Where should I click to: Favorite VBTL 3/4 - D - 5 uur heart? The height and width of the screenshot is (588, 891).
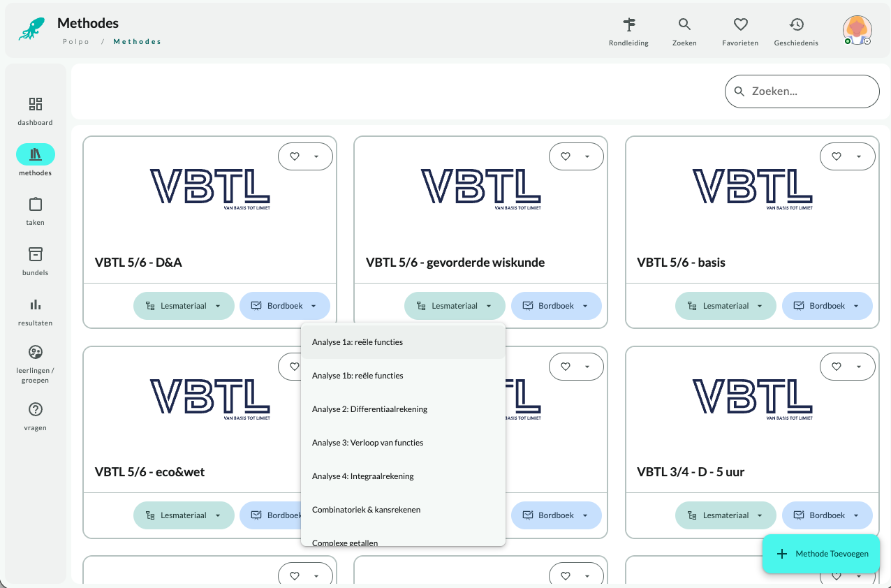[837, 366]
